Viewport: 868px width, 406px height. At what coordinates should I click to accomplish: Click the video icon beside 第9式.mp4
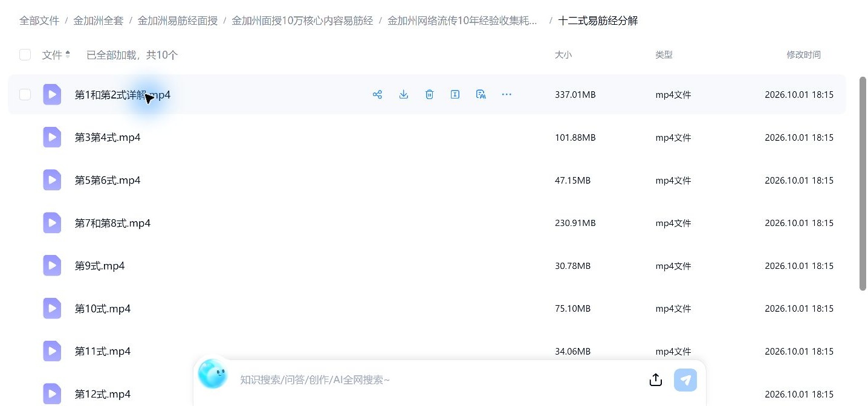(x=52, y=266)
